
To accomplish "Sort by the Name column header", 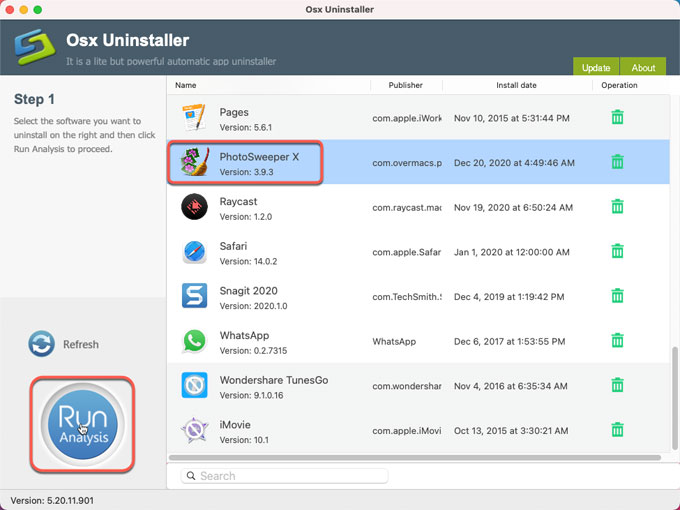I will coord(186,85).
